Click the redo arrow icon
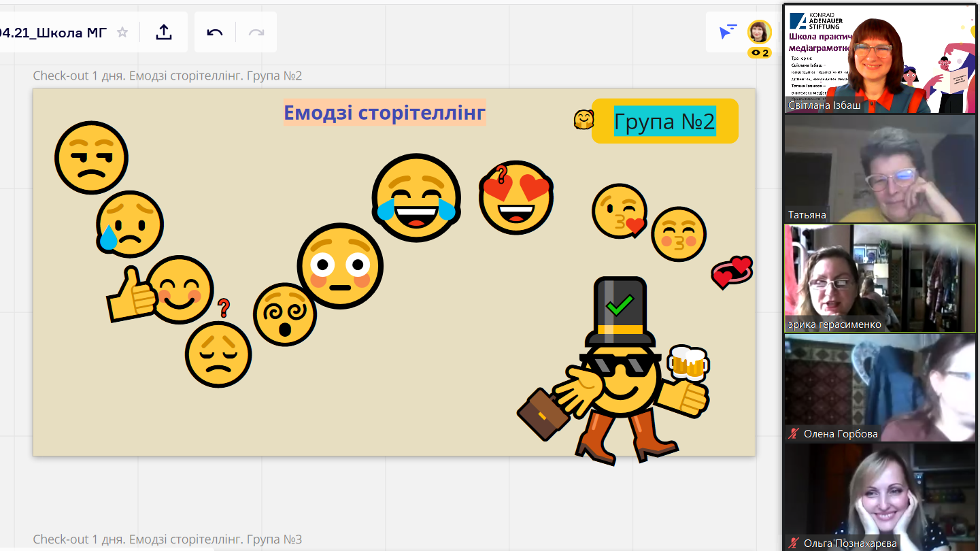The height and width of the screenshot is (551, 980). tap(256, 32)
